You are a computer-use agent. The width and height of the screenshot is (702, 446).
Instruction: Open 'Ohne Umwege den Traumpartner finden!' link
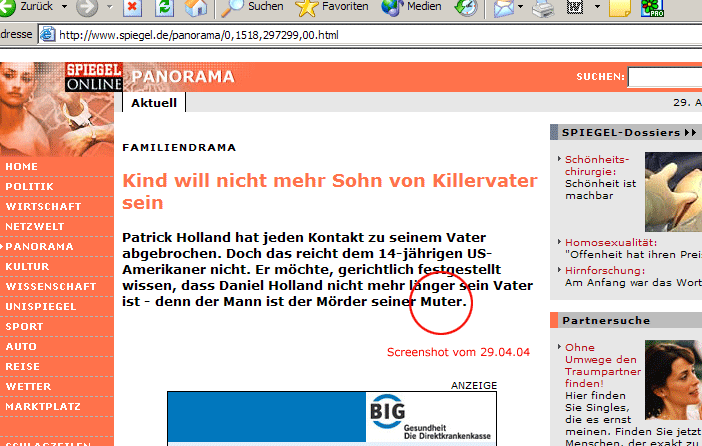click(603, 365)
